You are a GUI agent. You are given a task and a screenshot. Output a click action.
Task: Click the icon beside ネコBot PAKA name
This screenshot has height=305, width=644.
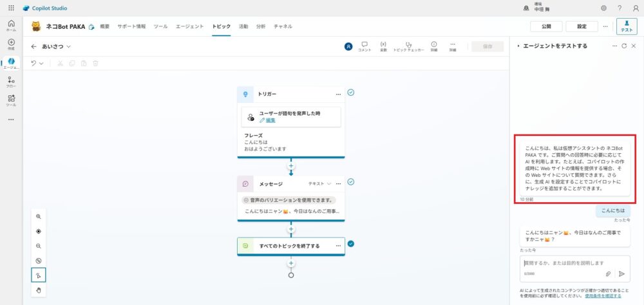tap(91, 26)
